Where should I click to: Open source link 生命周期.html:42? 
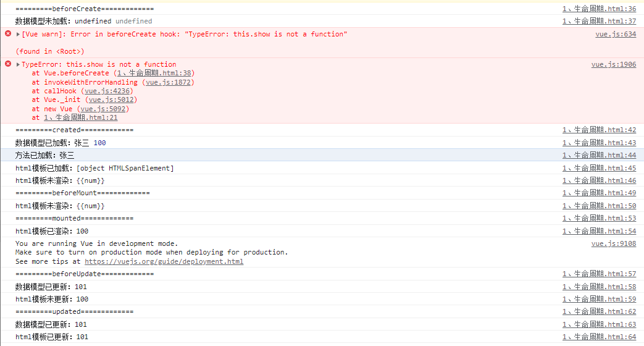tap(599, 130)
